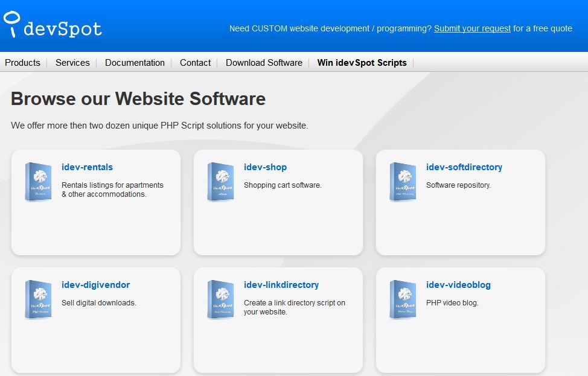Open the Products menu
This screenshot has width=588, height=376.
click(x=22, y=63)
